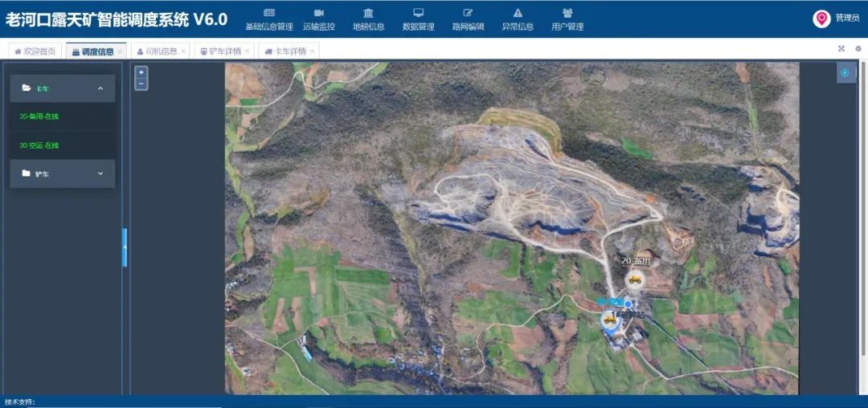The width and height of the screenshot is (868, 408).
Task: Click the 地磅信息 weighbridge icon
Action: pyautogui.click(x=368, y=19)
